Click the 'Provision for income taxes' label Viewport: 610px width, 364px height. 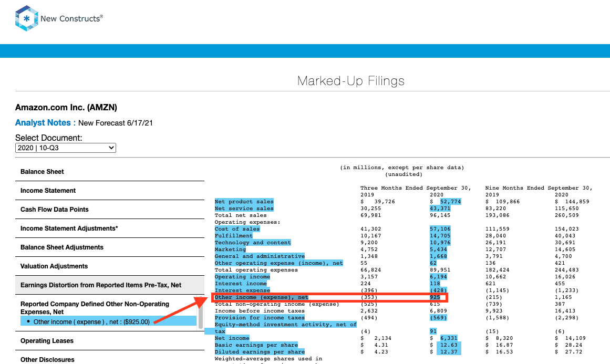pyautogui.click(x=260, y=318)
